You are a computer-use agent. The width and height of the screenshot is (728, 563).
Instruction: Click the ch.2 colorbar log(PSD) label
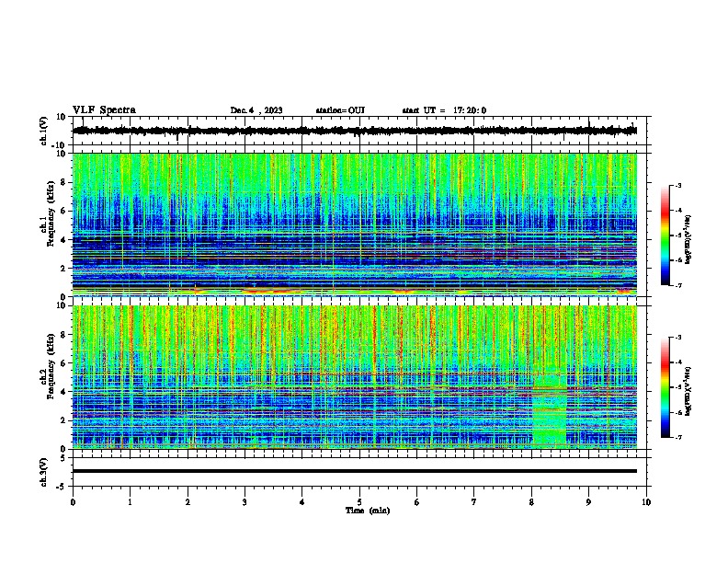[x=688, y=391]
